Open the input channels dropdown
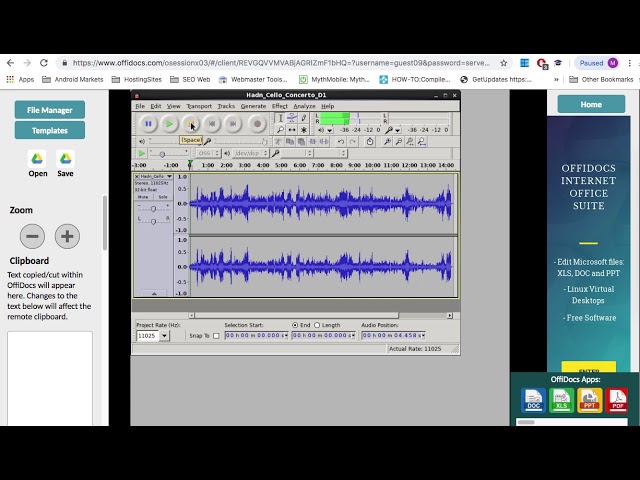Viewport: 640px width, 480px height. tap(331, 153)
